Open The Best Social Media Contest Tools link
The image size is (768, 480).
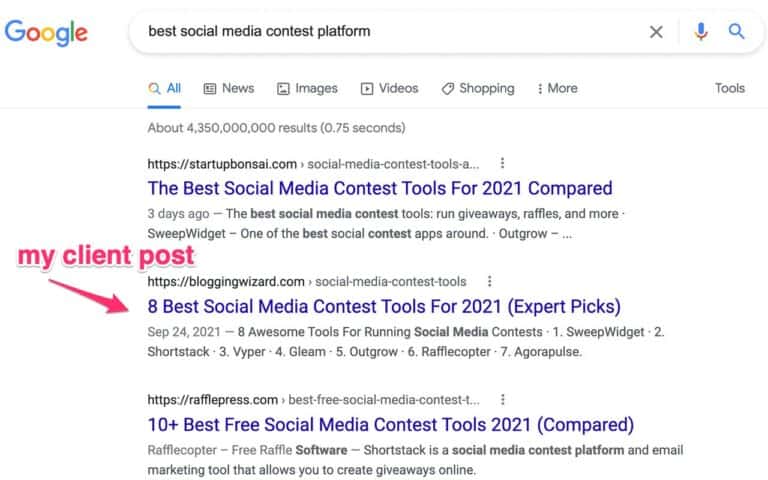pyautogui.click(x=380, y=189)
